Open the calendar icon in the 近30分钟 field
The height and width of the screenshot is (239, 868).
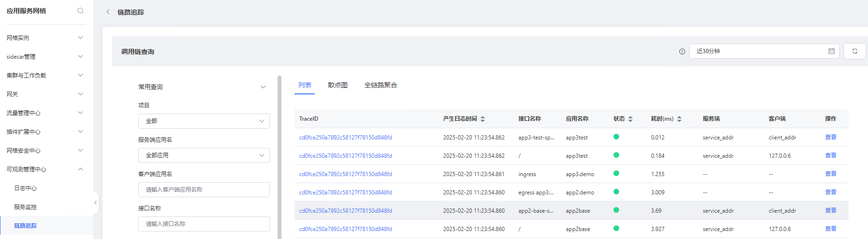(x=831, y=51)
